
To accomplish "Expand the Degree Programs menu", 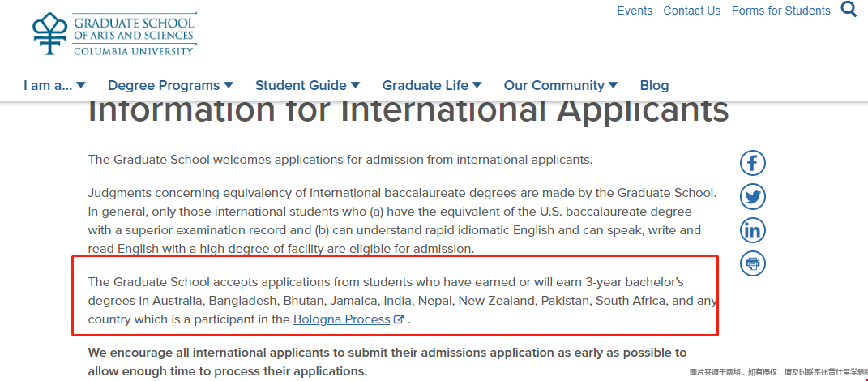I will tap(170, 85).
